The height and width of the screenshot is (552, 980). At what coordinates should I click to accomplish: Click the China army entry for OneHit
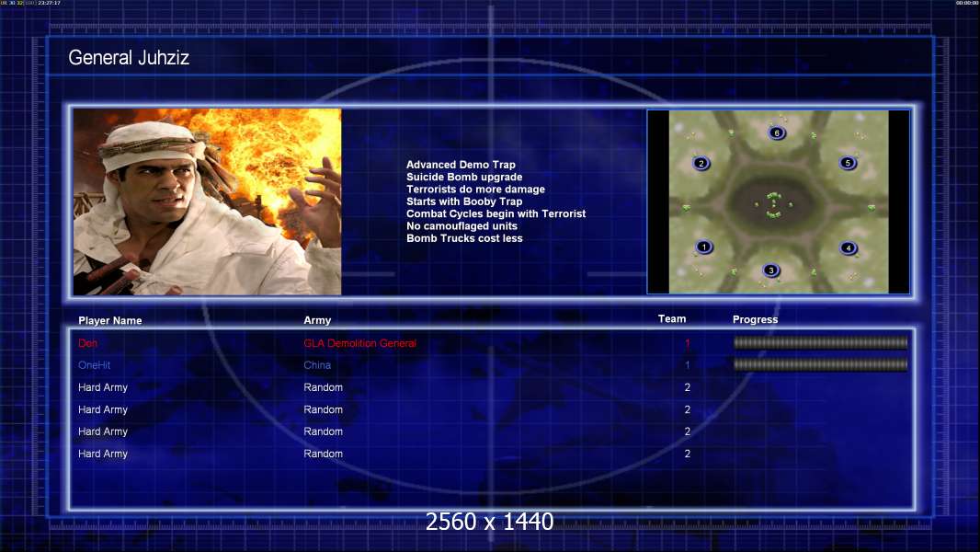click(317, 365)
